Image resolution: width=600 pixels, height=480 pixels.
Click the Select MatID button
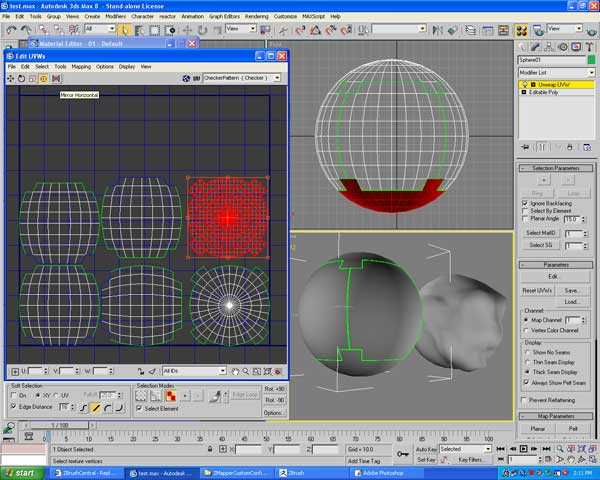(541, 233)
